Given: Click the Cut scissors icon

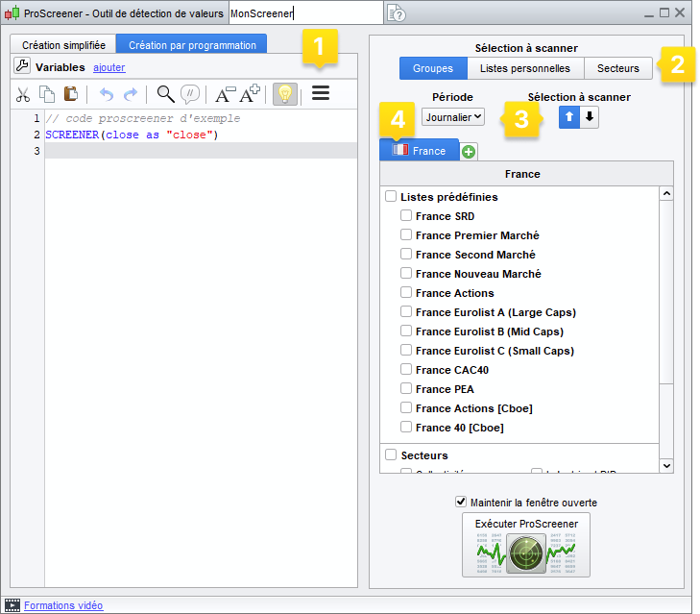Looking at the screenshot, I should click(23, 94).
